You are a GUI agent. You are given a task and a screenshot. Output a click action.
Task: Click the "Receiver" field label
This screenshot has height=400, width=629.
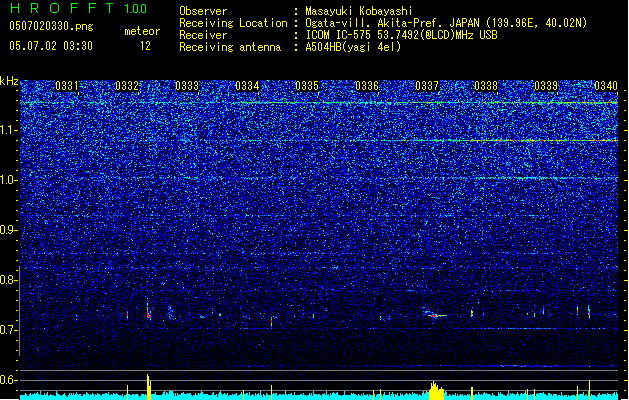(203, 35)
